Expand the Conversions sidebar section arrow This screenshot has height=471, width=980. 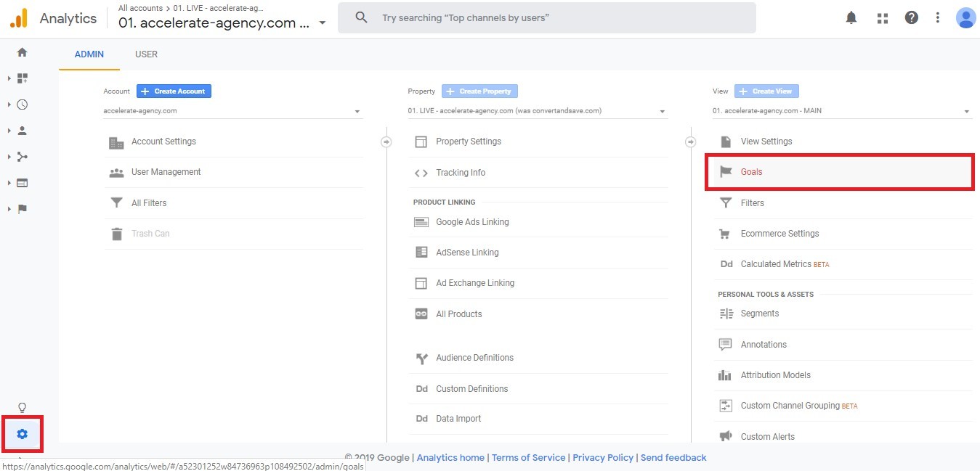(x=9, y=209)
